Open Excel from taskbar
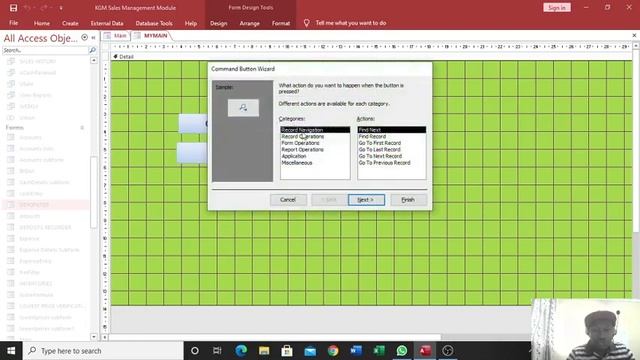Image resolution: width=640 pixels, height=360 pixels. 379,351
